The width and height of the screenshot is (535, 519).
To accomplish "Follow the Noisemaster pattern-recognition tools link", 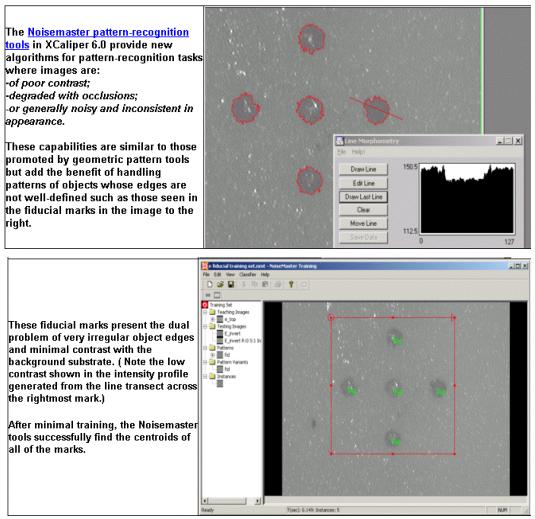I will [x=97, y=38].
